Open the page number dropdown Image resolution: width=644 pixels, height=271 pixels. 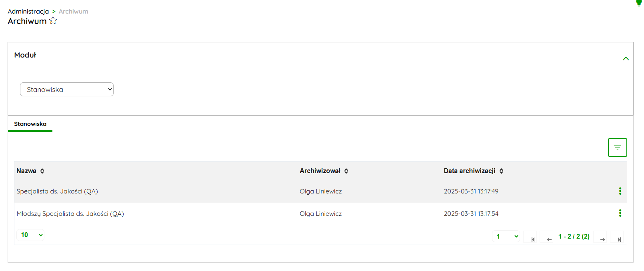tap(506, 236)
